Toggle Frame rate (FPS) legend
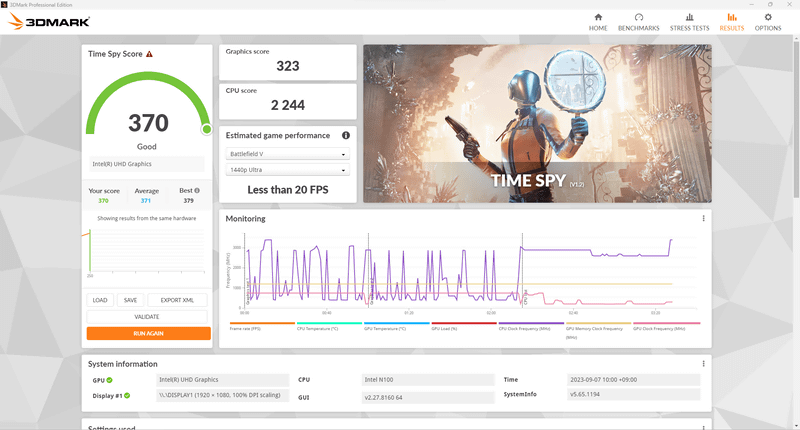 click(262, 326)
